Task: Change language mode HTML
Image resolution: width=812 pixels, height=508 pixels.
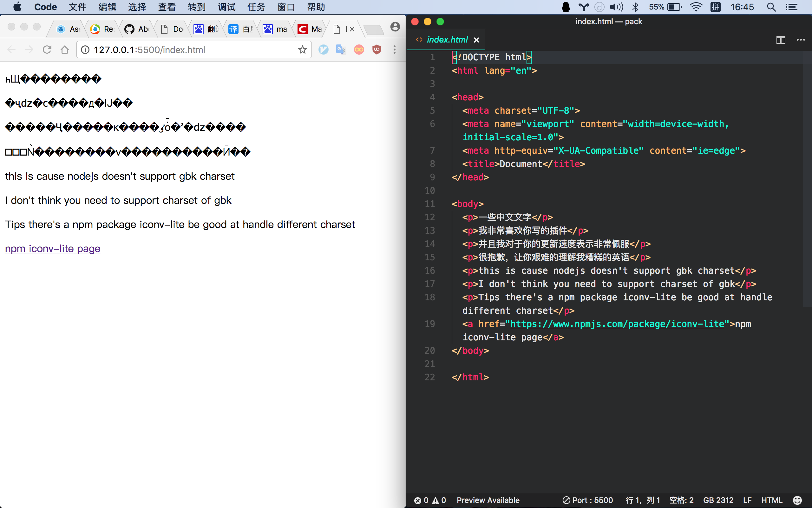Action: pyautogui.click(x=771, y=500)
